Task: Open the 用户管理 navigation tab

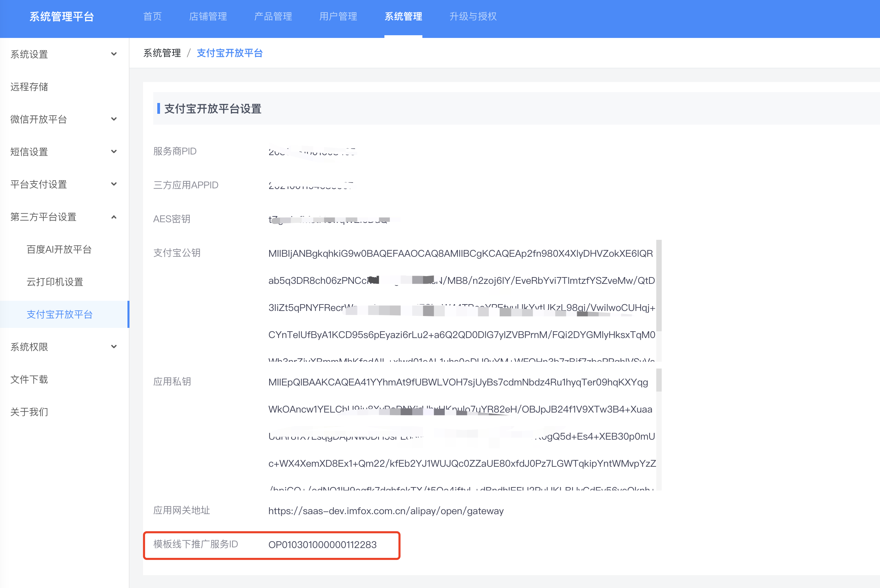Action: pos(338,17)
